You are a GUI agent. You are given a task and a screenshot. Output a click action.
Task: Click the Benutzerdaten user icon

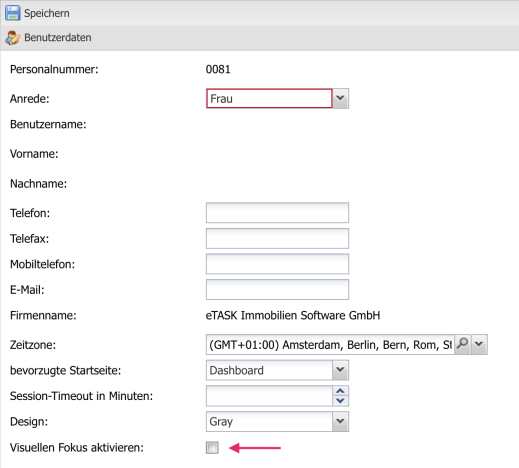[12, 38]
